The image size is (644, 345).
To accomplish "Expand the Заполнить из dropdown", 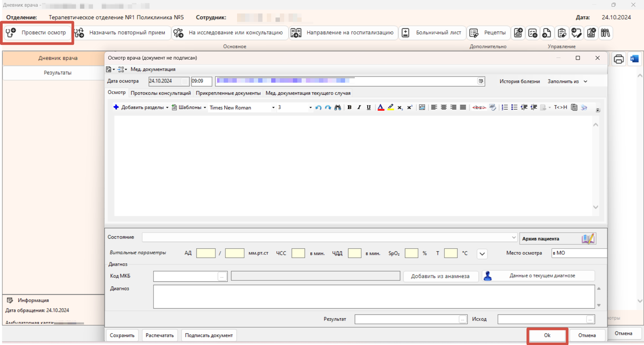I will (x=567, y=81).
